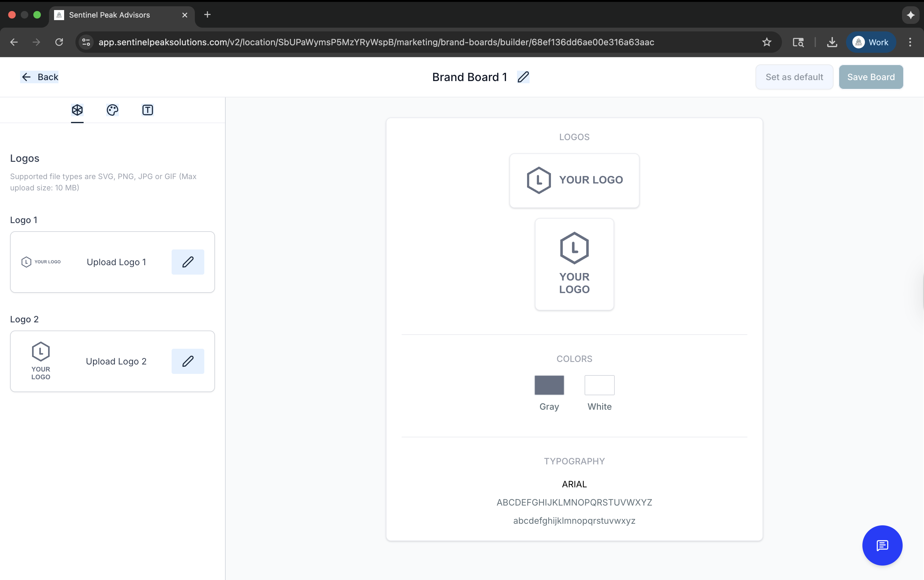Go Back to brand boards list
Screen dimensions: 924x580
pos(40,77)
